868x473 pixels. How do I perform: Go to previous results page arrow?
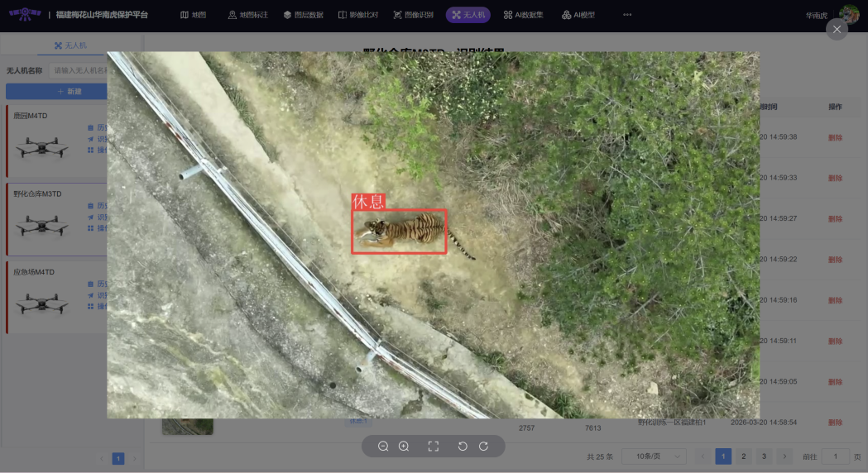(703, 456)
